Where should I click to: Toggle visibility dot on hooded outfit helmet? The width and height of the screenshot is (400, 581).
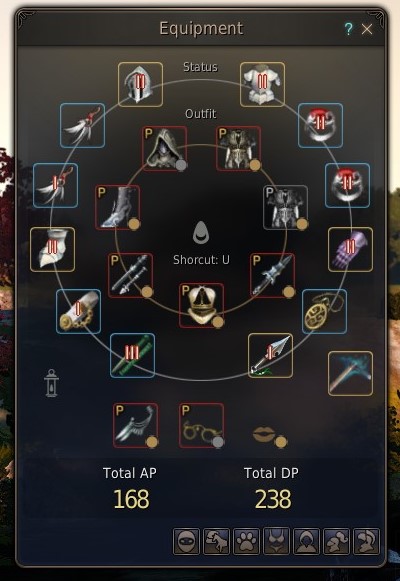(x=181, y=165)
